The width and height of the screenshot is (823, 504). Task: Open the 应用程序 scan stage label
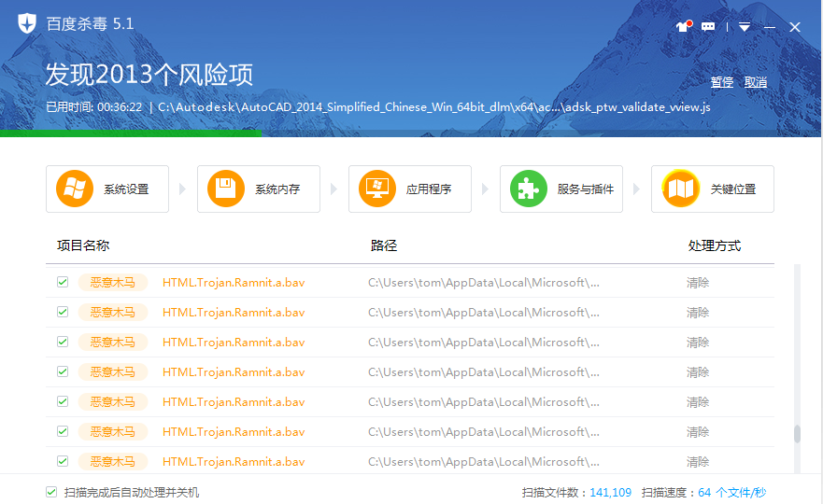[x=428, y=189]
